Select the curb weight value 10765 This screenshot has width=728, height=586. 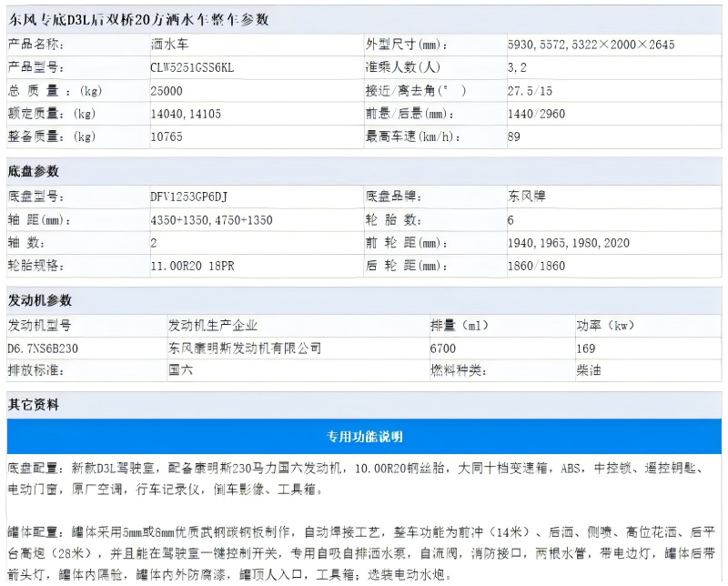167,136
